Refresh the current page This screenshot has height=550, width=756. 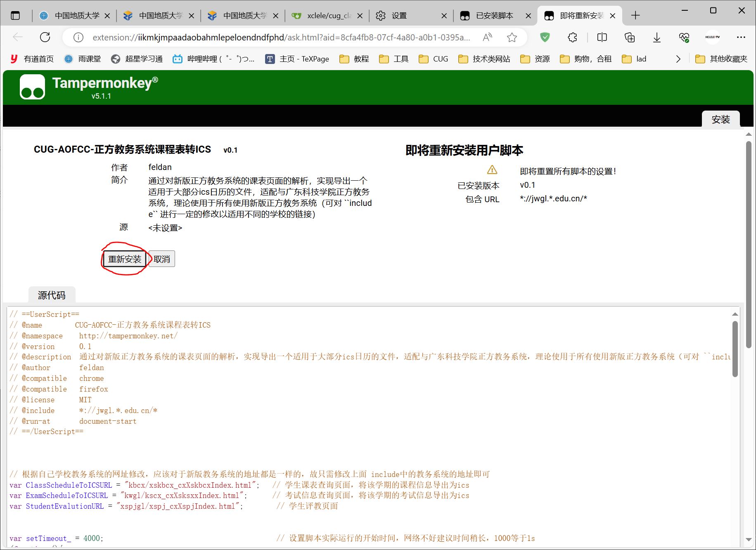[x=45, y=37]
